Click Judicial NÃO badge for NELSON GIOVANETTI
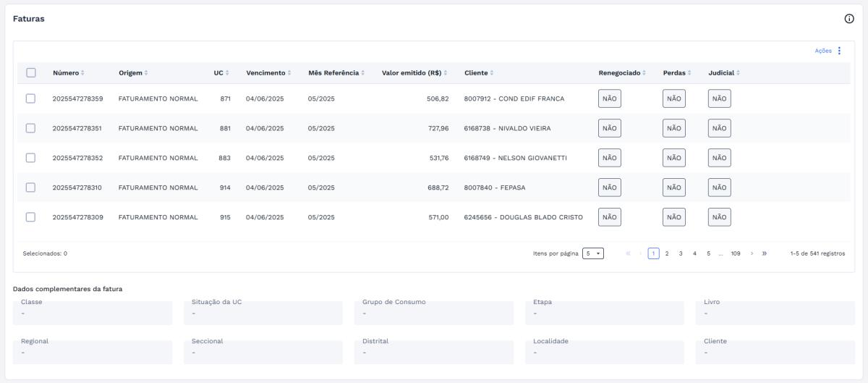 tap(719, 158)
